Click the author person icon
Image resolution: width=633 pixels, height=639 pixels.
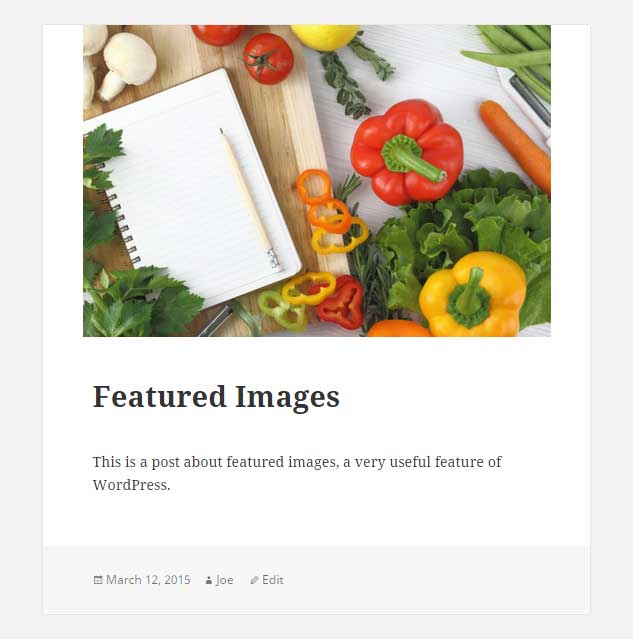[209, 580]
